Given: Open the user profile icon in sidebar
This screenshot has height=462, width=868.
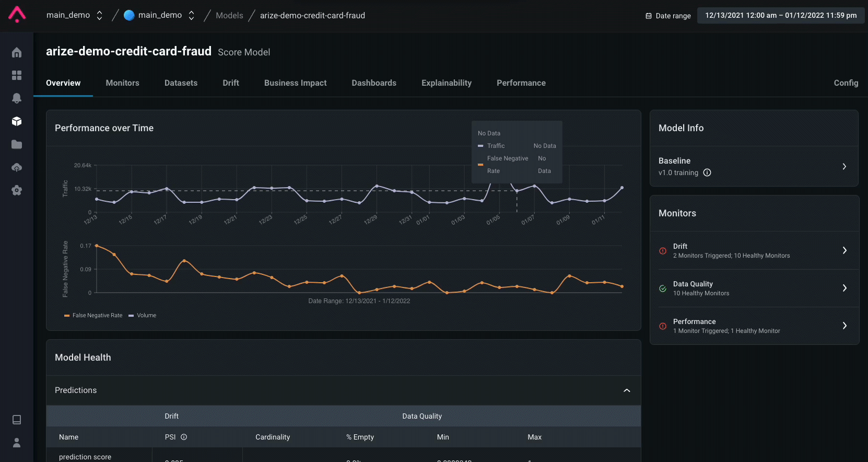Looking at the screenshot, I should tap(17, 443).
